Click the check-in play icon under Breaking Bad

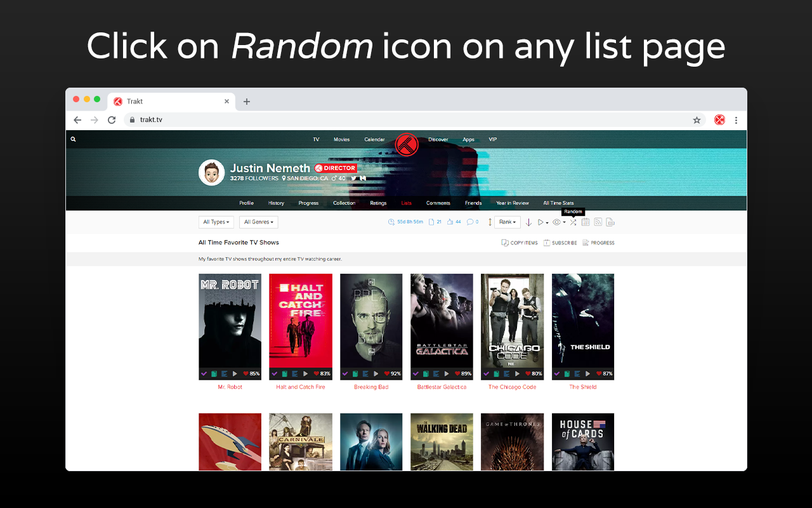376,374
